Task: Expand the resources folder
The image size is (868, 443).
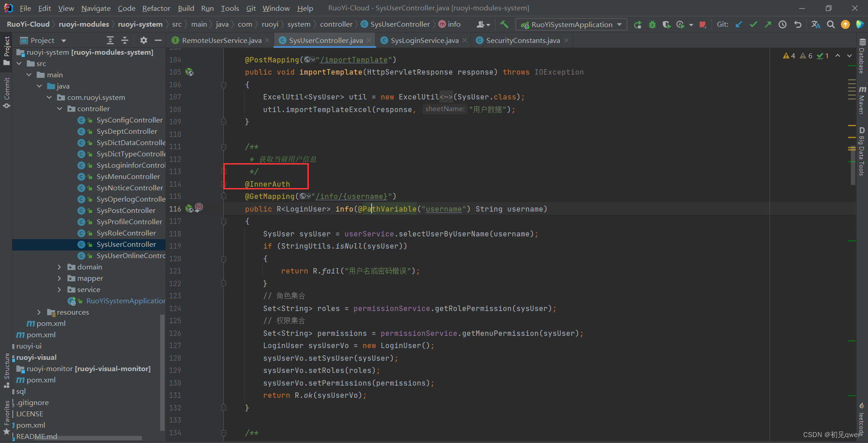Action: pos(39,312)
